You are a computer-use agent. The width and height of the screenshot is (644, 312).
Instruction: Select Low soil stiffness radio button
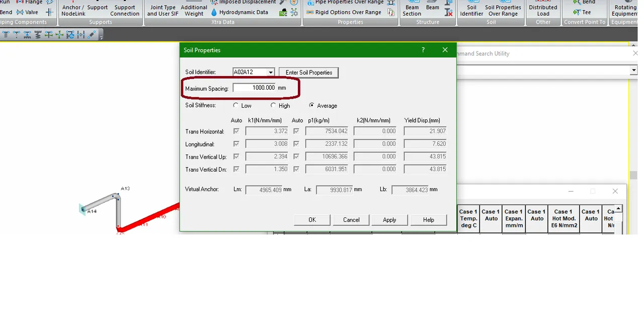tap(236, 106)
